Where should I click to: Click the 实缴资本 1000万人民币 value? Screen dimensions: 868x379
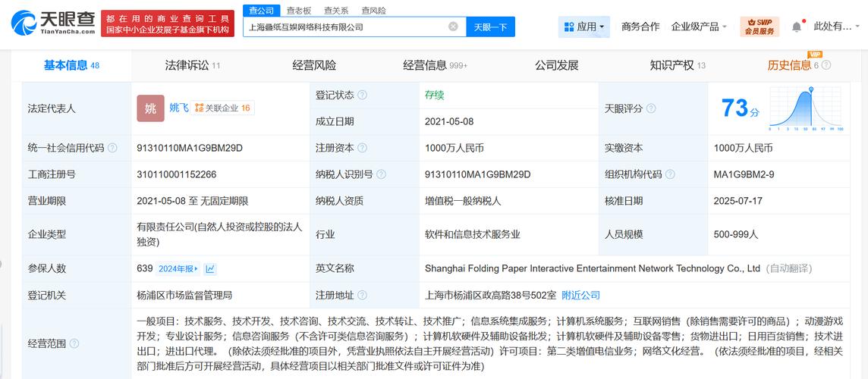(x=744, y=148)
